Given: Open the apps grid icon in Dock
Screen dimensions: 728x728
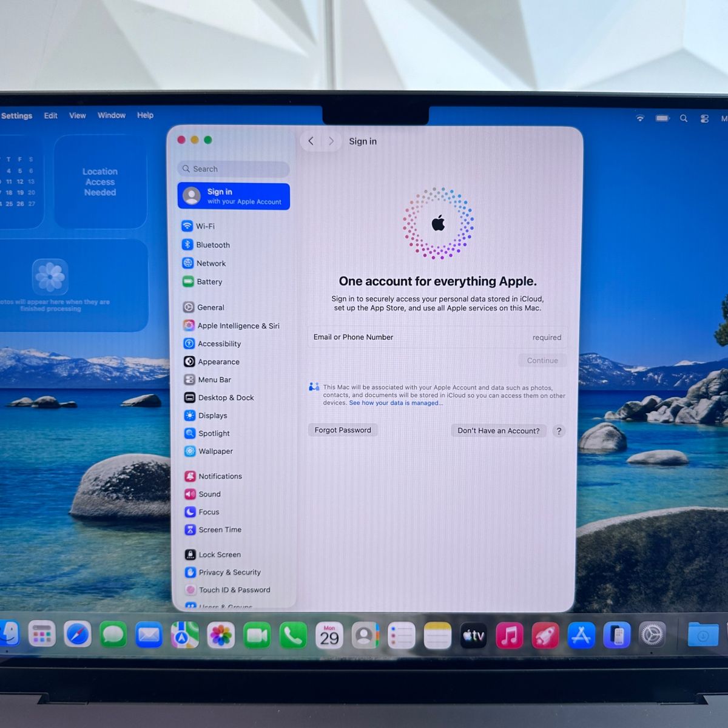Looking at the screenshot, I should click(42, 635).
